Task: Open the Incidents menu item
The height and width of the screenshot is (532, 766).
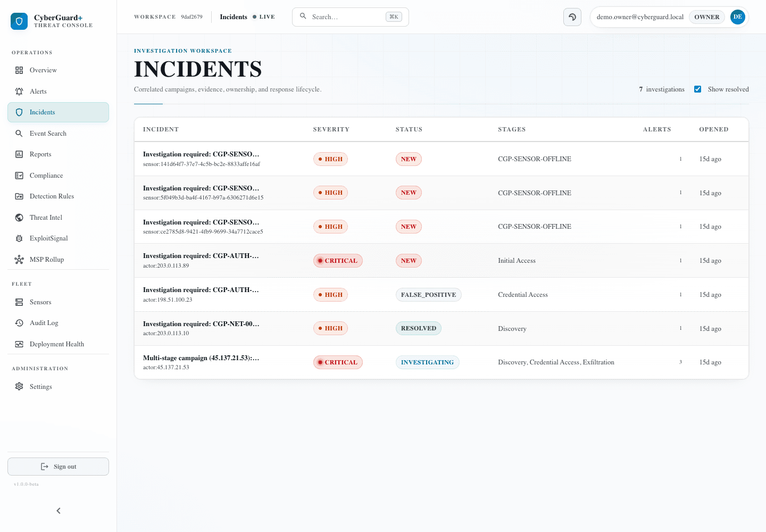Action: 58,112
